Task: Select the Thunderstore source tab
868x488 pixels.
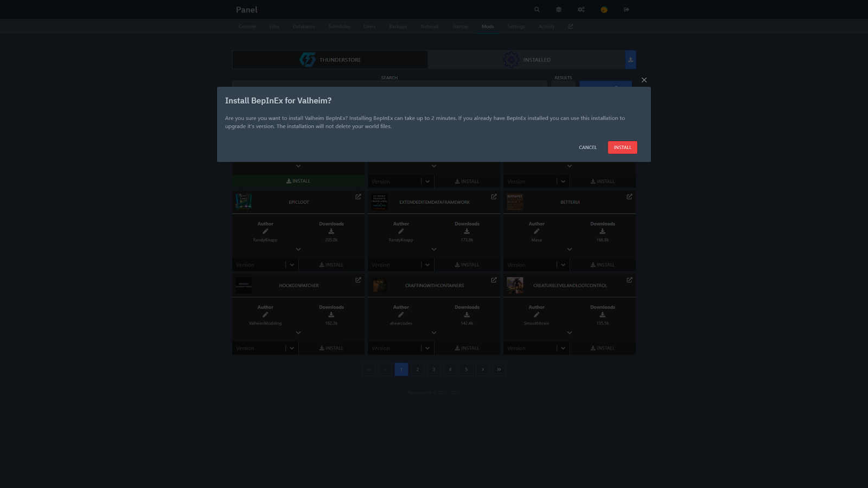Action: click(x=330, y=60)
